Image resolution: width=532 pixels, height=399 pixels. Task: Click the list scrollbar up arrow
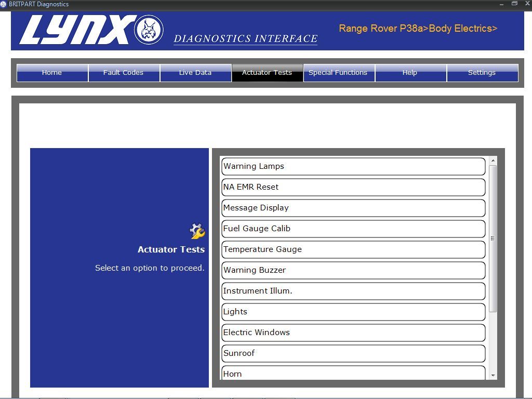pyautogui.click(x=494, y=161)
